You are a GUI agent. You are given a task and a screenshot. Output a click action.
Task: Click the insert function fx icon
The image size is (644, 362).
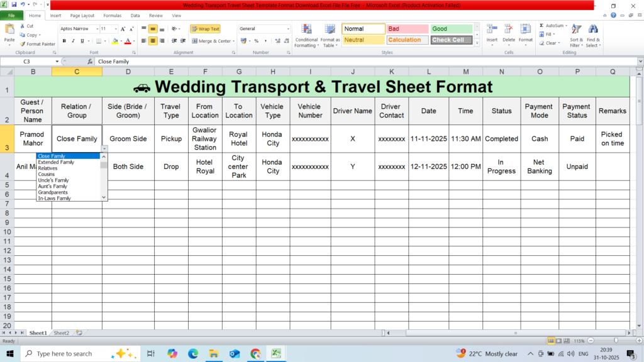pyautogui.click(x=91, y=62)
